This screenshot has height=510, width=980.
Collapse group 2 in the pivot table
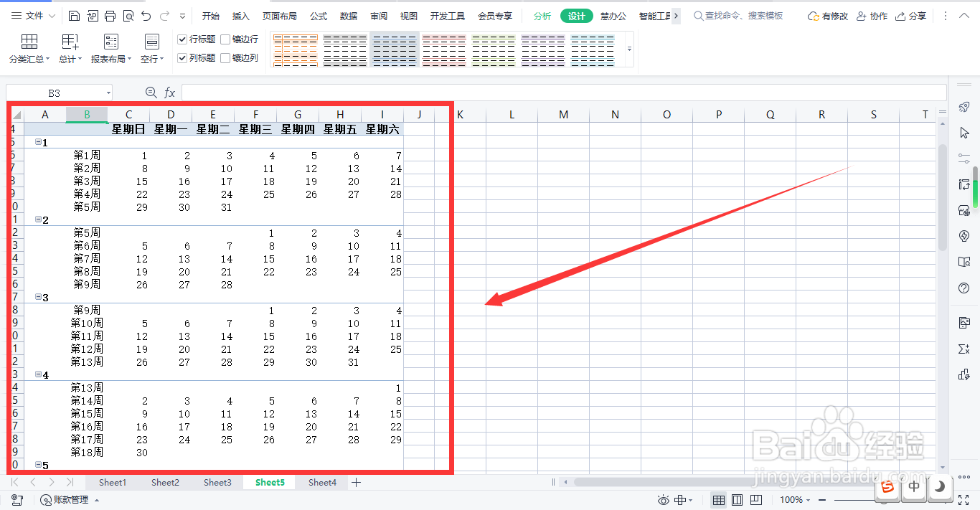tap(38, 219)
